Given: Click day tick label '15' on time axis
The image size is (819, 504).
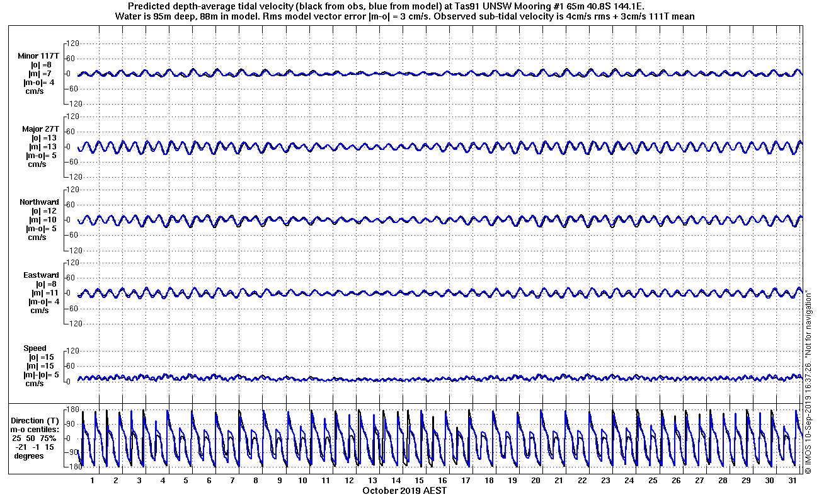Looking at the screenshot, I should click(419, 480).
